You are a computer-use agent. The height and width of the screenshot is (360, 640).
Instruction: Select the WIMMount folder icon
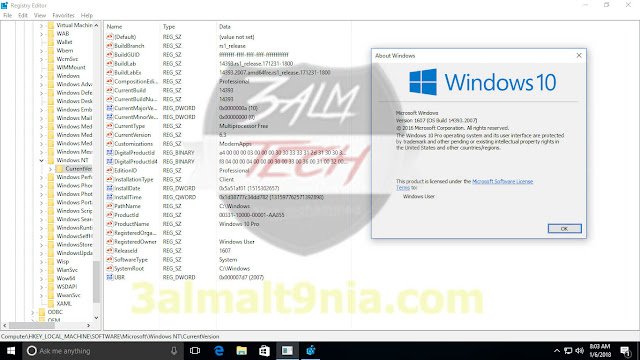pyautogui.click(x=51, y=67)
